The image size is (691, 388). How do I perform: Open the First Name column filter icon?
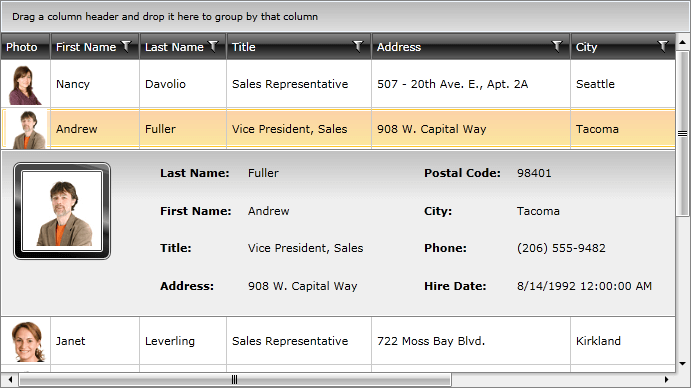pos(126,46)
